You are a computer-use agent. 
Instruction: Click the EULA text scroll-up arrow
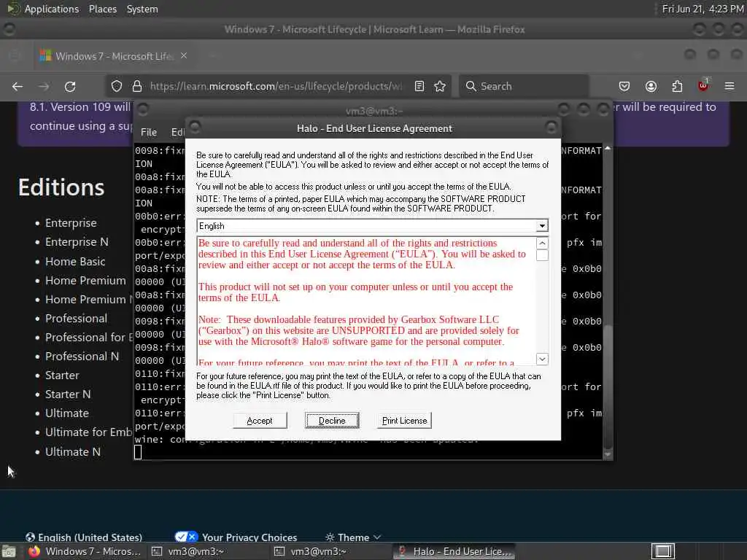coord(542,244)
